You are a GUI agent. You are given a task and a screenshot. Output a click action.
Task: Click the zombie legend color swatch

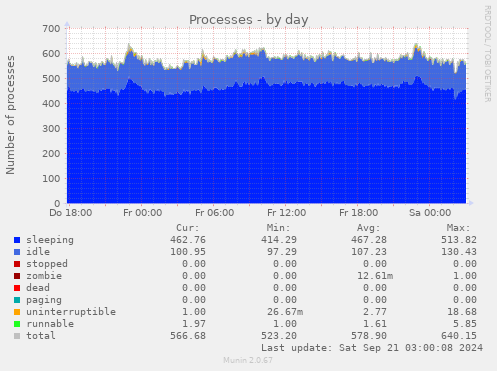[x=17, y=276]
